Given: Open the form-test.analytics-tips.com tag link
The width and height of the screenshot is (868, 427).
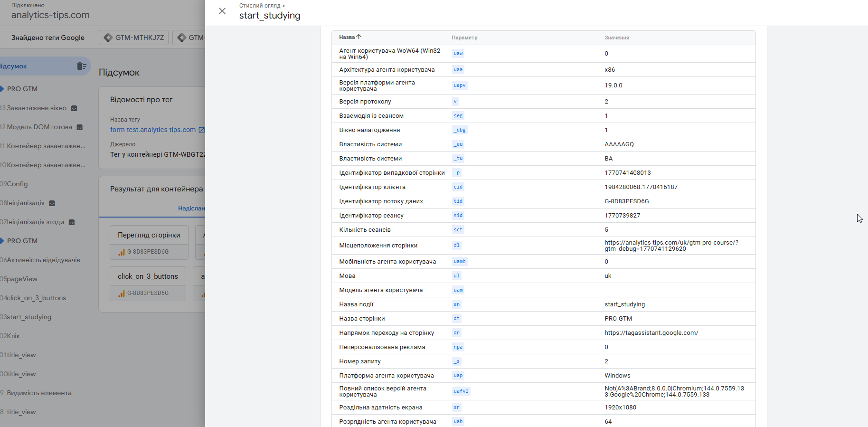Looking at the screenshot, I should pyautogui.click(x=152, y=130).
